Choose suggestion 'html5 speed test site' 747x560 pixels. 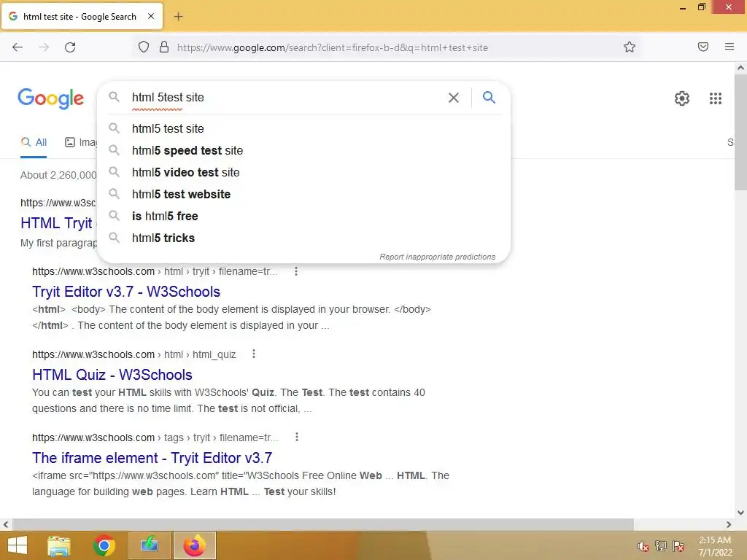(304, 150)
